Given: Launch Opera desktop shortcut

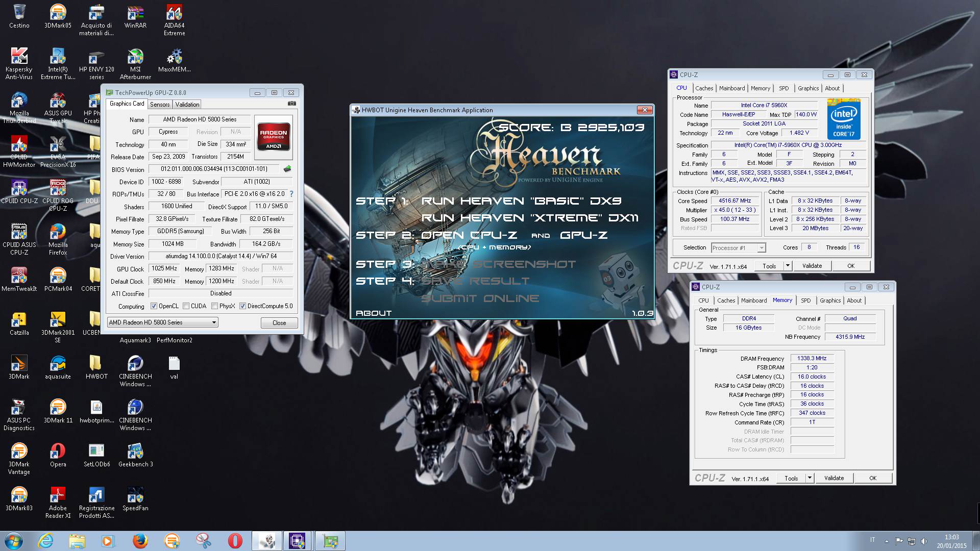Looking at the screenshot, I should click(x=58, y=455).
